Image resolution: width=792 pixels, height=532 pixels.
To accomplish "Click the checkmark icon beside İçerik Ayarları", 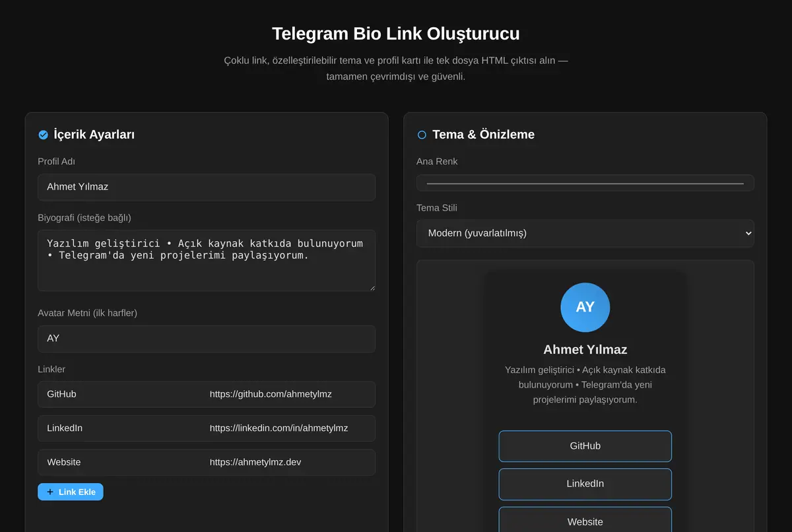I will point(43,135).
